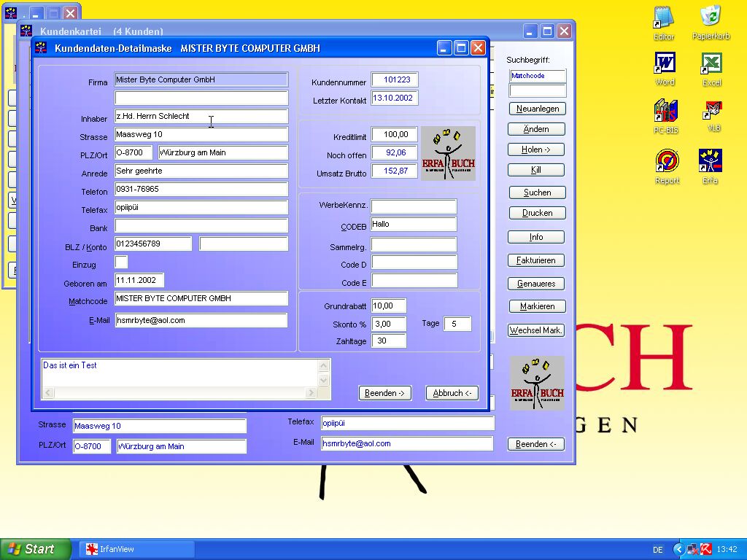The image size is (747, 560).
Task: Click the Suchen button
Action: (538, 192)
